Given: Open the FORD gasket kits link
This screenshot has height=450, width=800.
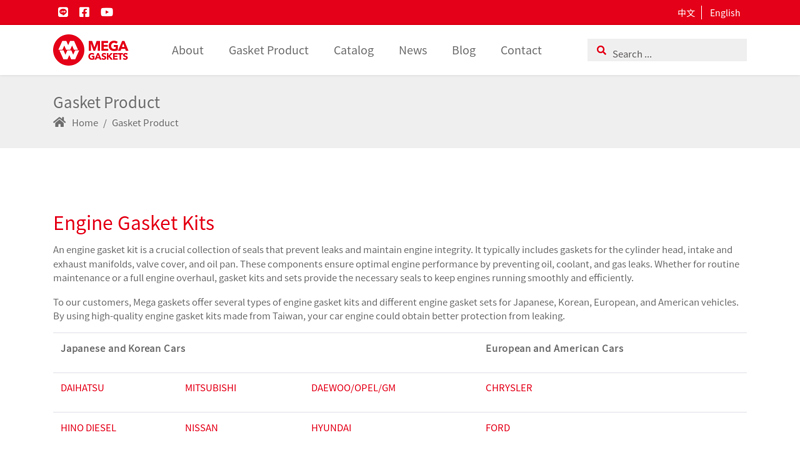Looking at the screenshot, I should pyautogui.click(x=497, y=428).
